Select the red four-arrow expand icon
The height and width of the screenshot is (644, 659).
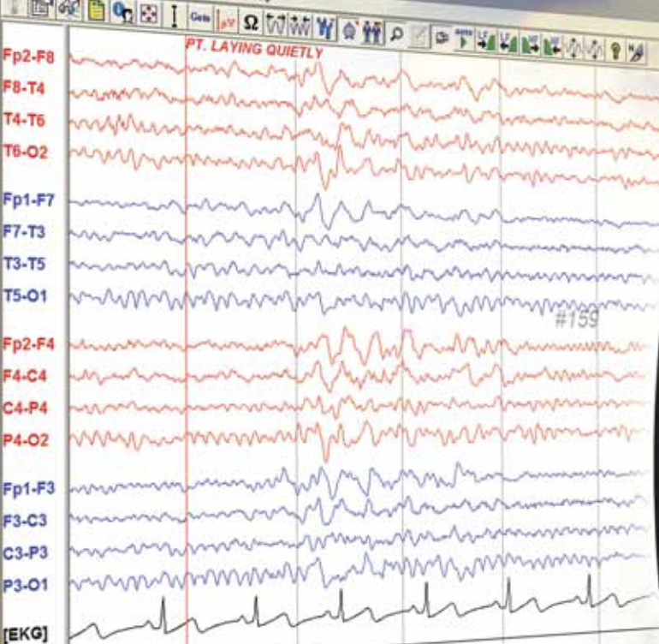click(149, 15)
